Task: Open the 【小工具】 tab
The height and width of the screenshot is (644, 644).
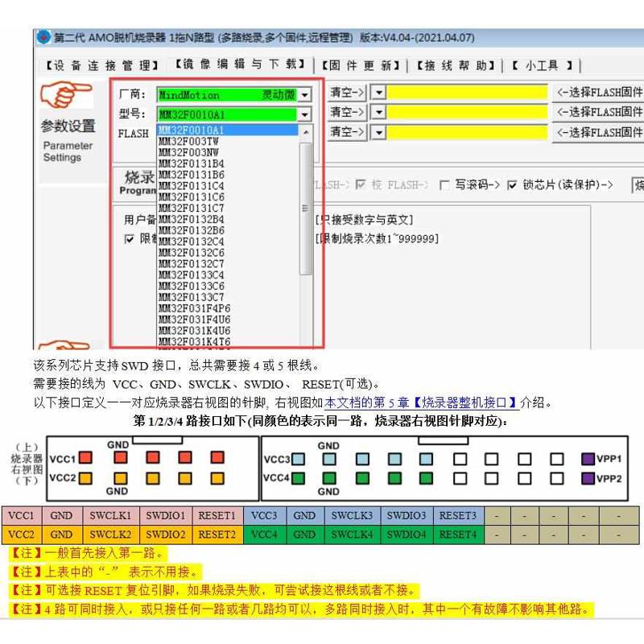Action: [x=542, y=65]
